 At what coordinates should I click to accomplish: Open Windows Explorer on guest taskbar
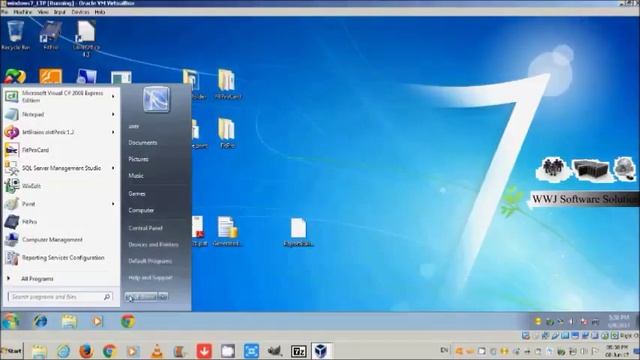[69, 321]
